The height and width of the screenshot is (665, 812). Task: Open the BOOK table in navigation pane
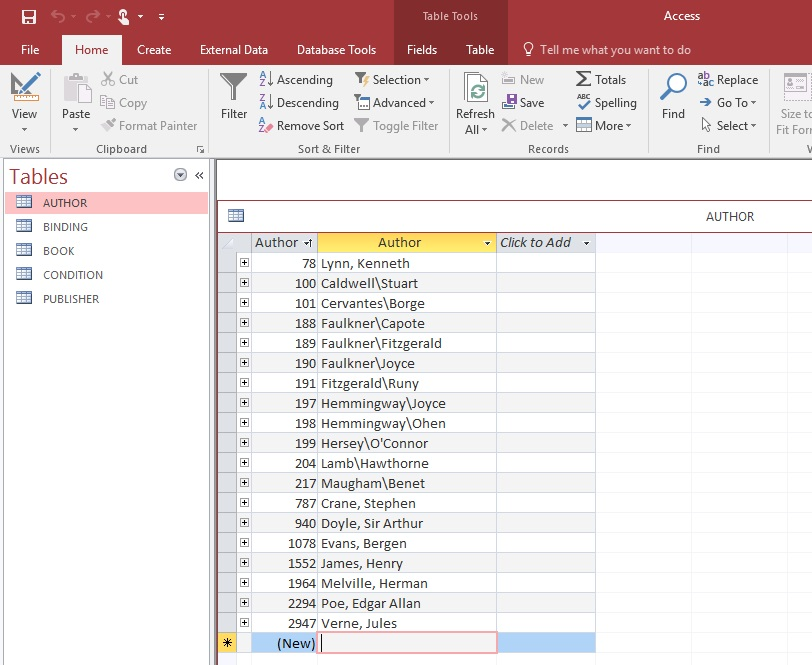click(x=59, y=251)
